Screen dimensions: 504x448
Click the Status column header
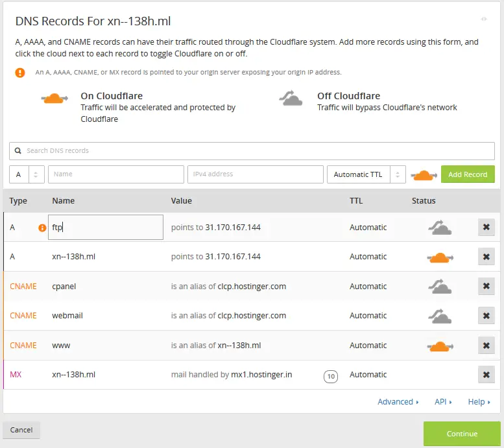click(424, 201)
